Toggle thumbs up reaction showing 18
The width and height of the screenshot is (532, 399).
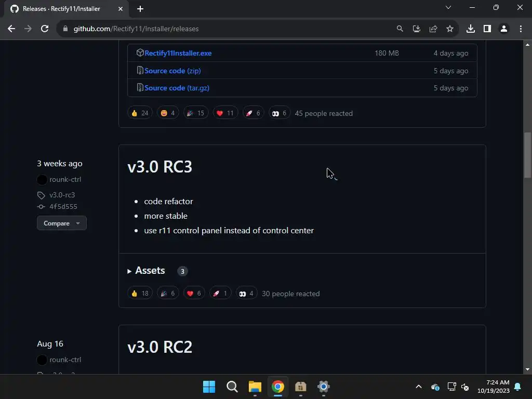click(140, 293)
